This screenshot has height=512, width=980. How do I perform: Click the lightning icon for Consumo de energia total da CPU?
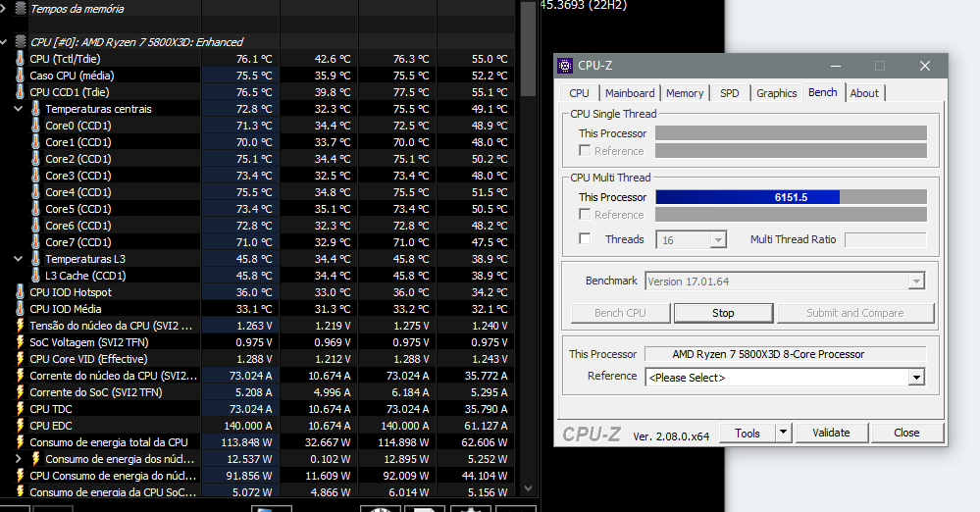pyautogui.click(x=20, y=442)
